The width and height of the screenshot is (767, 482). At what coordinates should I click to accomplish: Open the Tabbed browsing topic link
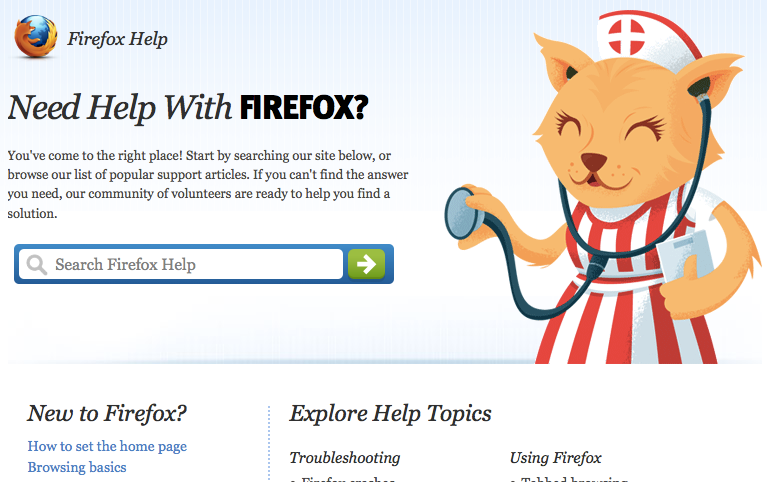coord(574,480)
